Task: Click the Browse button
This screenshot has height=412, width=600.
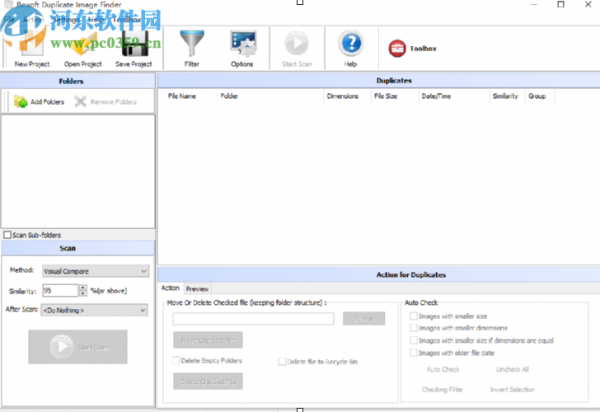Action: coord(364,319)
